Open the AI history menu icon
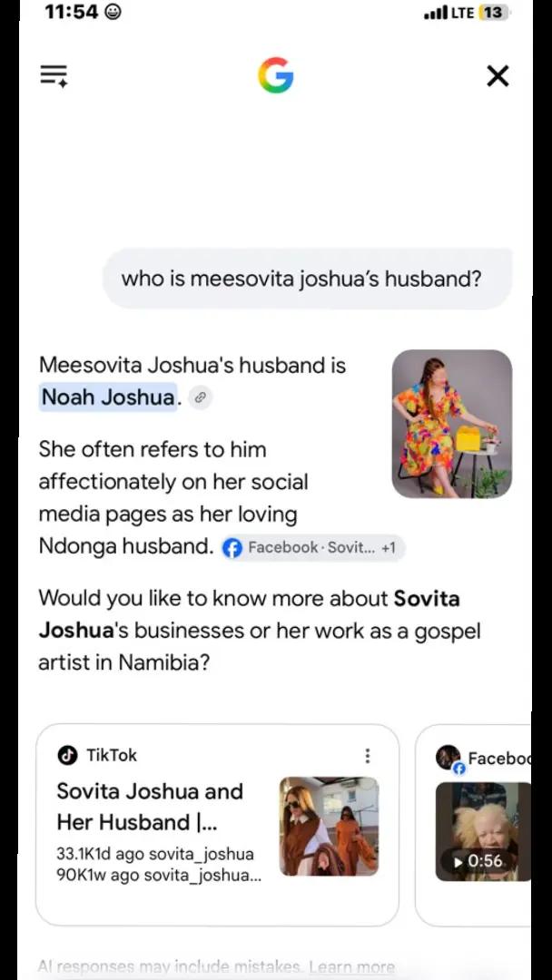552x980 pixels. tap(54, 75)
